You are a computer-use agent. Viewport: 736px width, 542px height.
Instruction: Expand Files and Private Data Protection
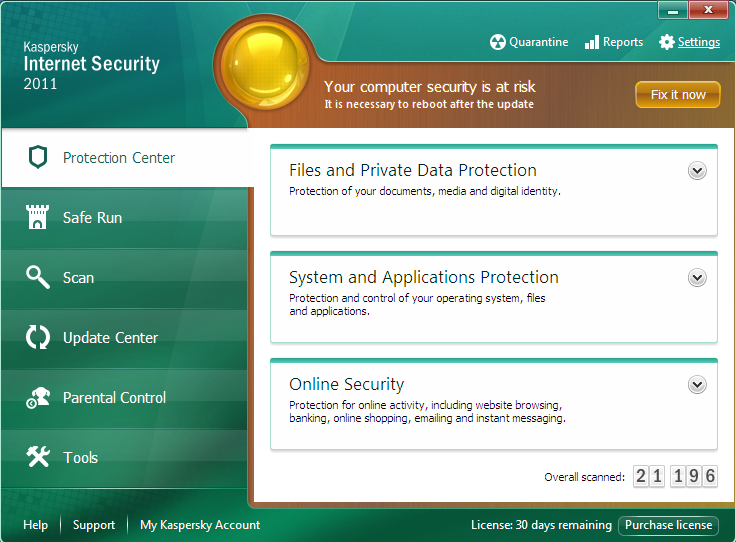697,171
